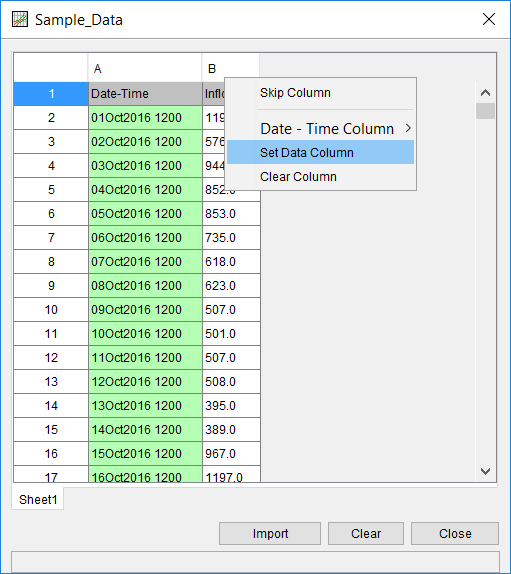Screen dimensions: 511x574
Task: Select cell 10Oct2016 1200
Action: click(145, 333)
